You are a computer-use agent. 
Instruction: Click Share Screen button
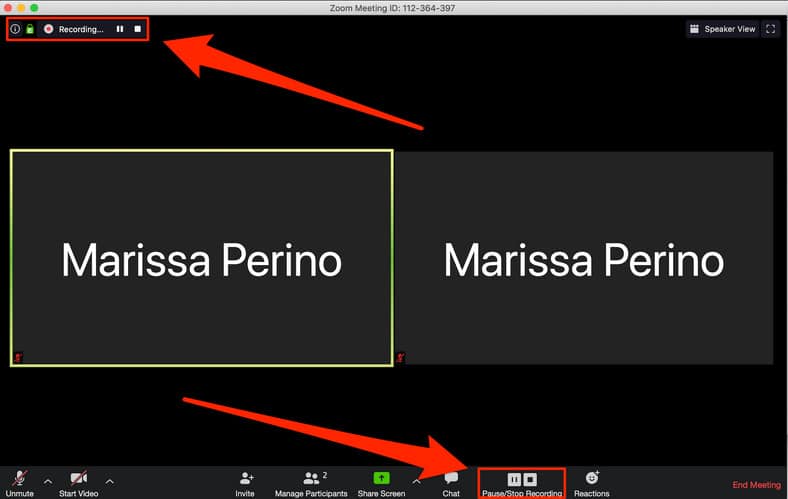click(x=381, y=483)
